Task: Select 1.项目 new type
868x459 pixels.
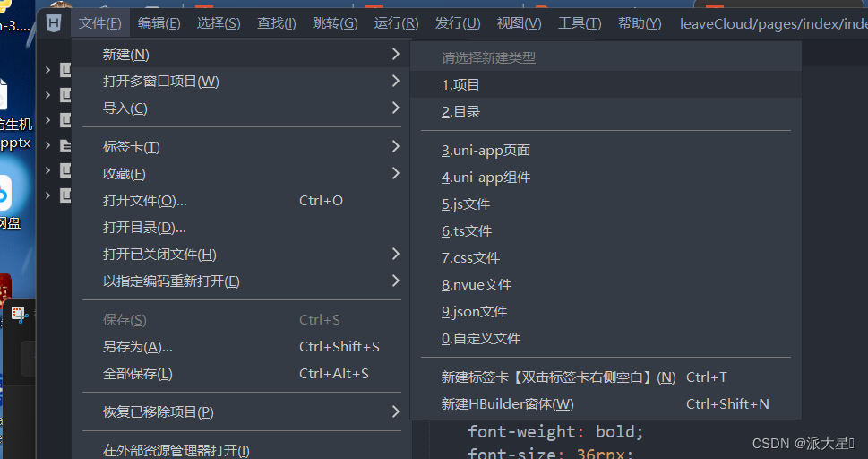Action: (606, 85)
